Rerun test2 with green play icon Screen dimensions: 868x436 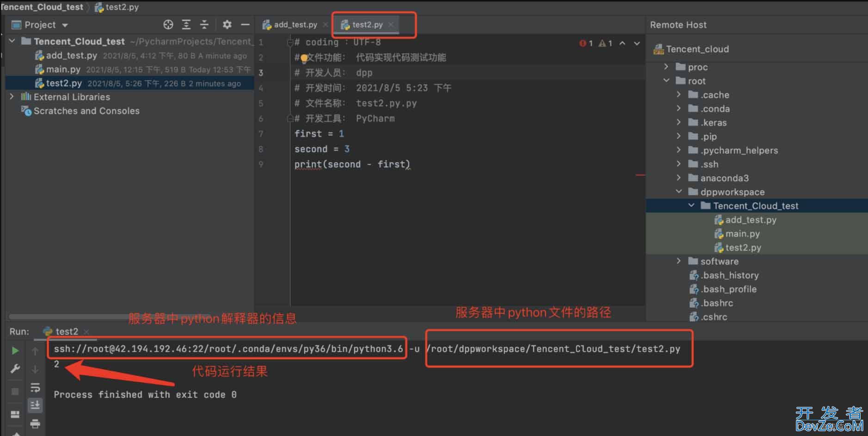[x=15, y=351]
